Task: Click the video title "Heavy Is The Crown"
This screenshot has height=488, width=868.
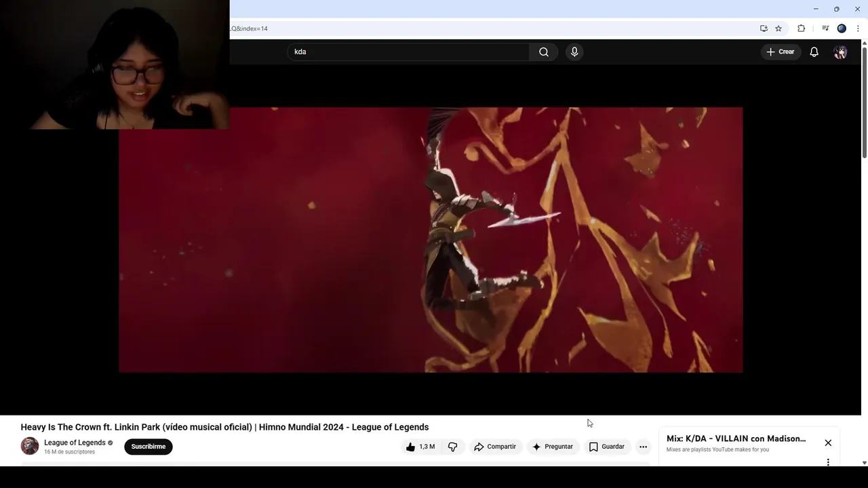Action: 224,427
